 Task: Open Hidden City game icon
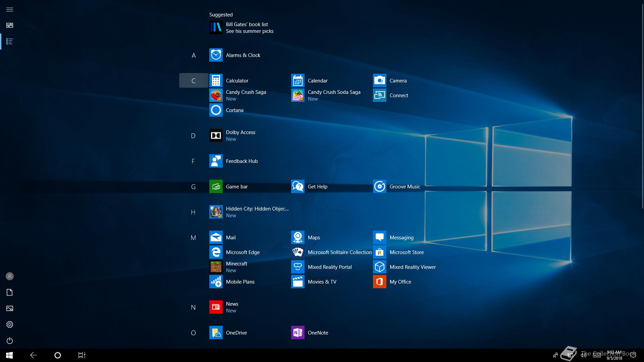coord(216,212)
